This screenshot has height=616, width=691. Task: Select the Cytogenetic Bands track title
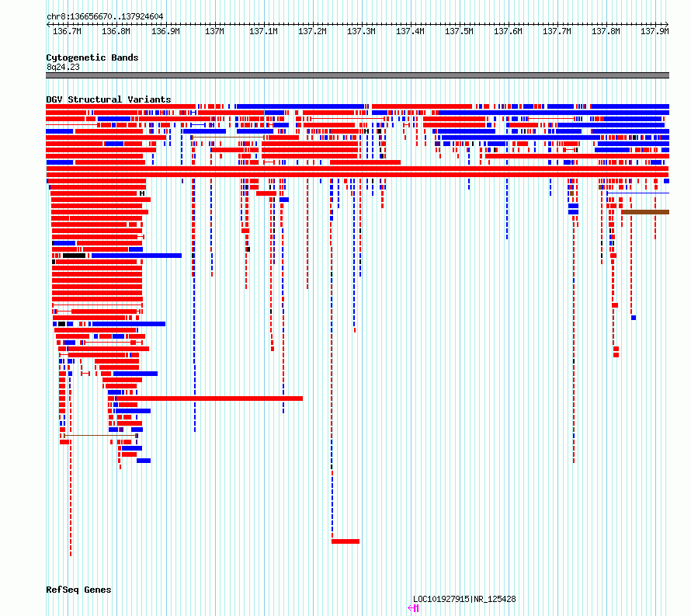tap(92, 57)
